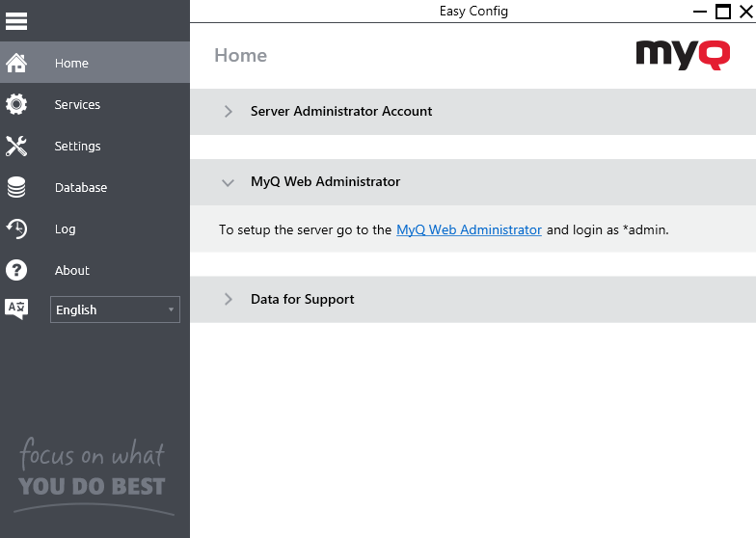Select the About text label in sidebar
Viewport: 756px width, 538px height.
(x=71, y=270)
